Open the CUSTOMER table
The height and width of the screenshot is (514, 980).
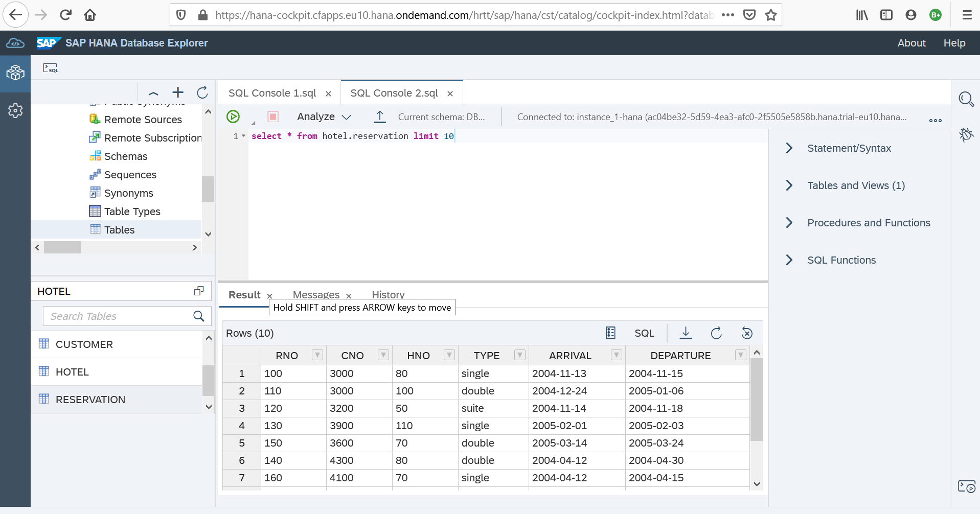[117, 344]
